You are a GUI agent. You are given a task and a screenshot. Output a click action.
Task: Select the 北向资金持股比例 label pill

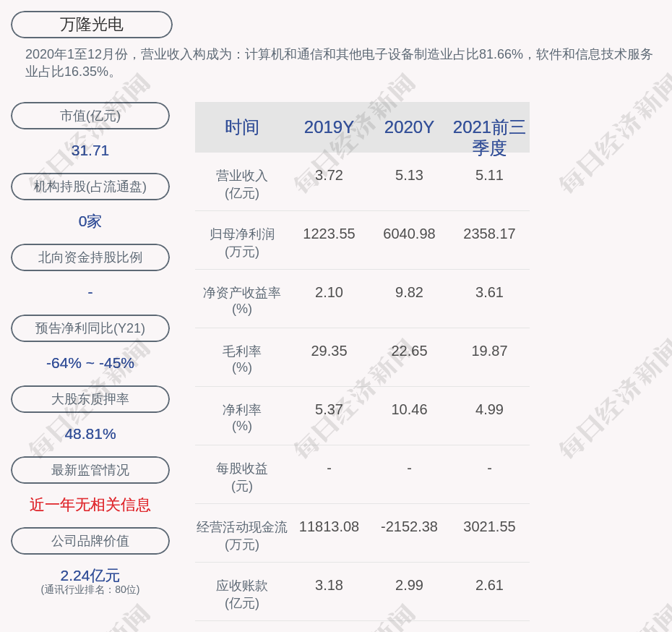(x=90, y=257)
